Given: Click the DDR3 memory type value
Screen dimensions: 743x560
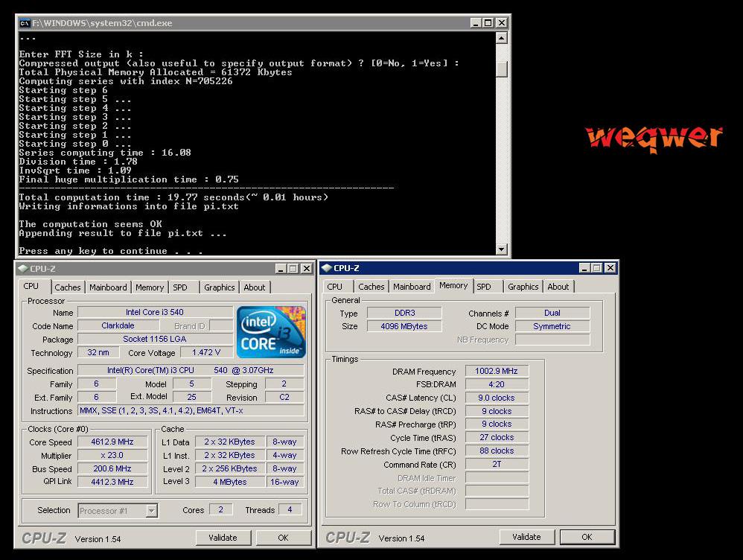Looking at the screenshot, I should click(405, 313).
